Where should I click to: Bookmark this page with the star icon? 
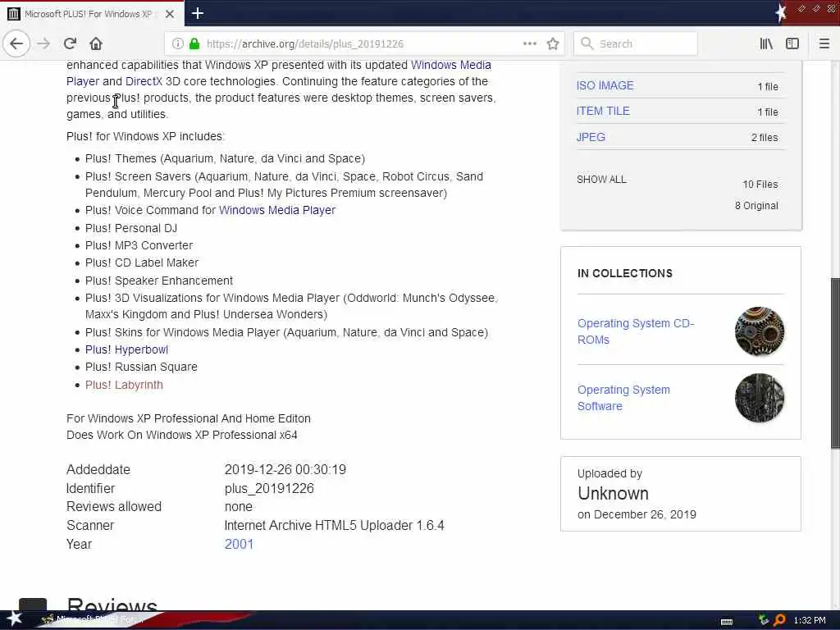(553, 43)
